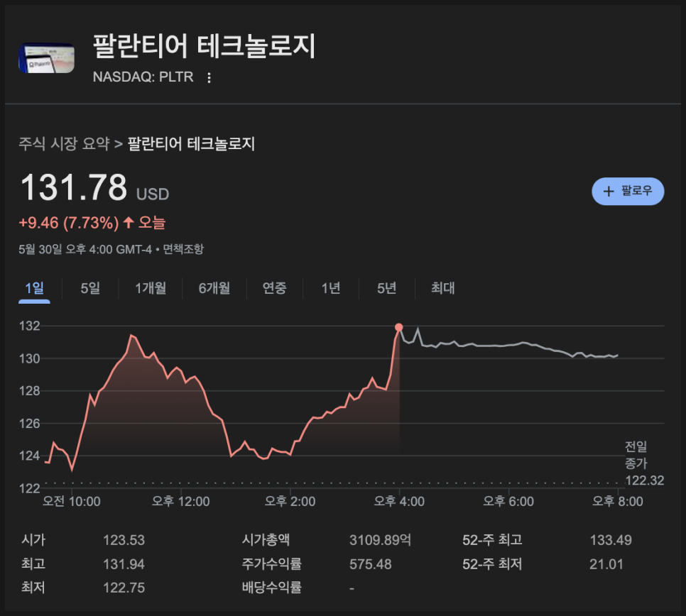Viewport: 686px width, 616px height.
Task: Click the 주가수익률 value 575.48
Action: 371,564
